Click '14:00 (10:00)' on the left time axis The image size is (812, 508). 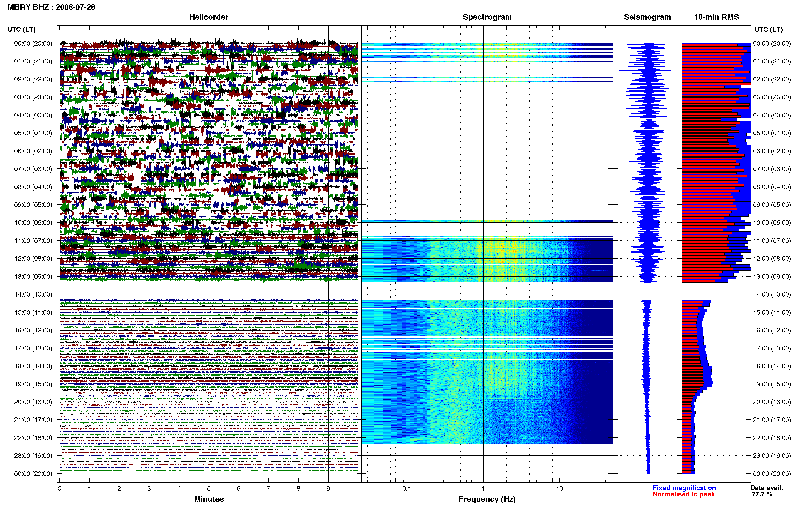click(33, 294)
